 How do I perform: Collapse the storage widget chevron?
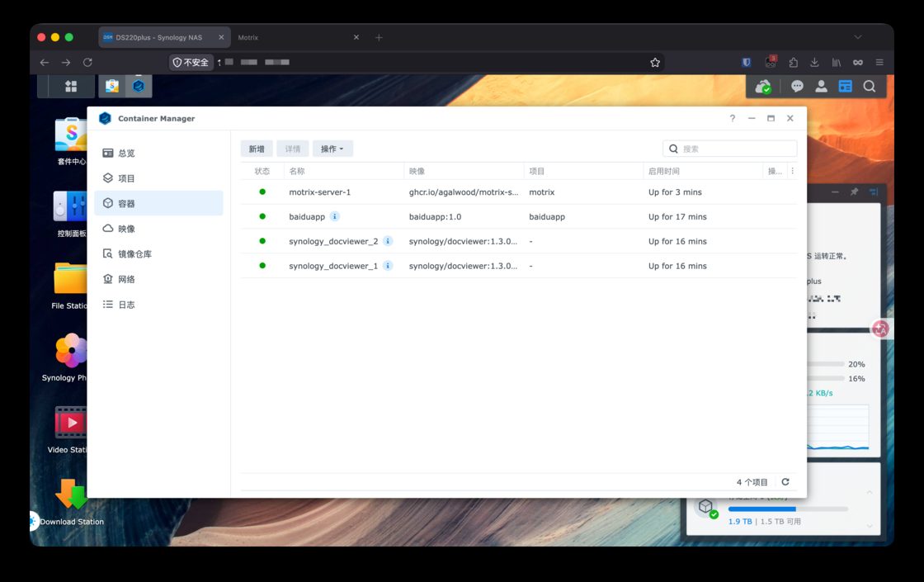[870, 492]
